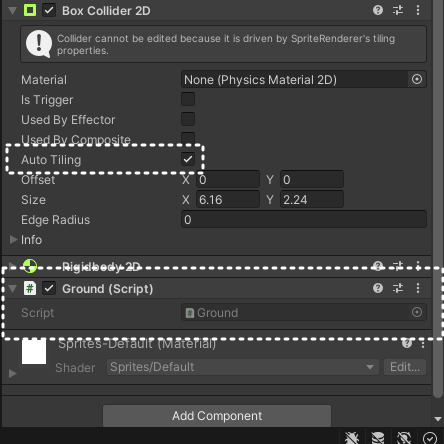Click the Offset X input field
Image resolution: width=444 pixels, height=444 pixels.
click(x=228, y=180)
